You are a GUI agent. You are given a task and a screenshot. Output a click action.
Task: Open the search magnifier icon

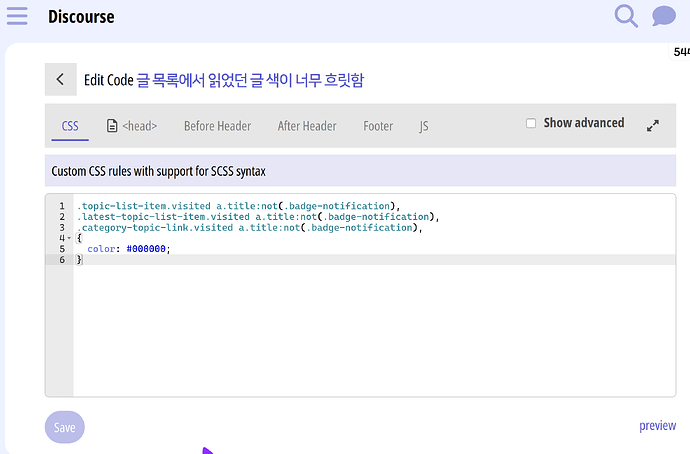click(x=626, y=16)
